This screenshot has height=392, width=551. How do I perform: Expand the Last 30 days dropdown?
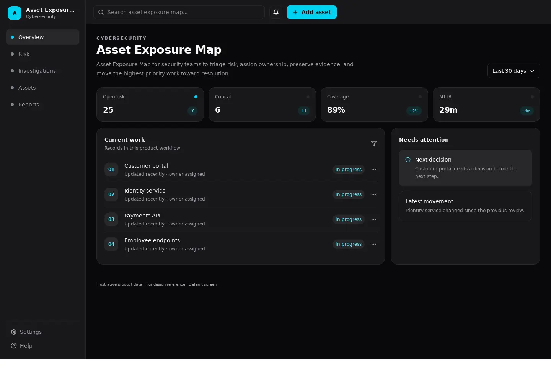(514, 71)
